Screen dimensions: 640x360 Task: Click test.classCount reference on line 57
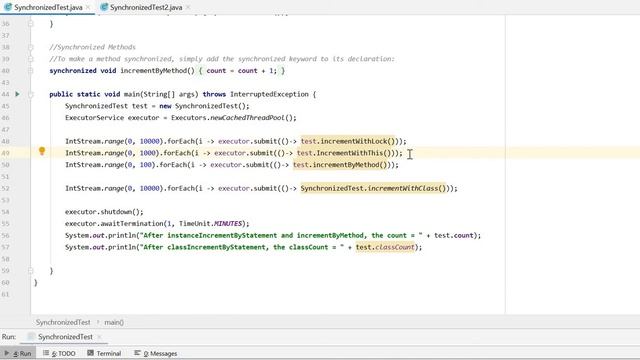click(385, 247)
